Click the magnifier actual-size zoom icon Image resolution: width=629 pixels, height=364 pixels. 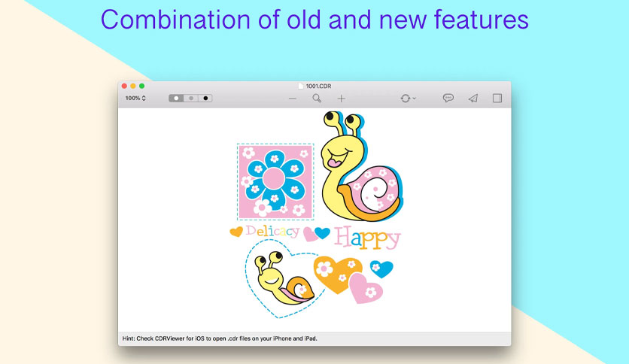point(317,99)
